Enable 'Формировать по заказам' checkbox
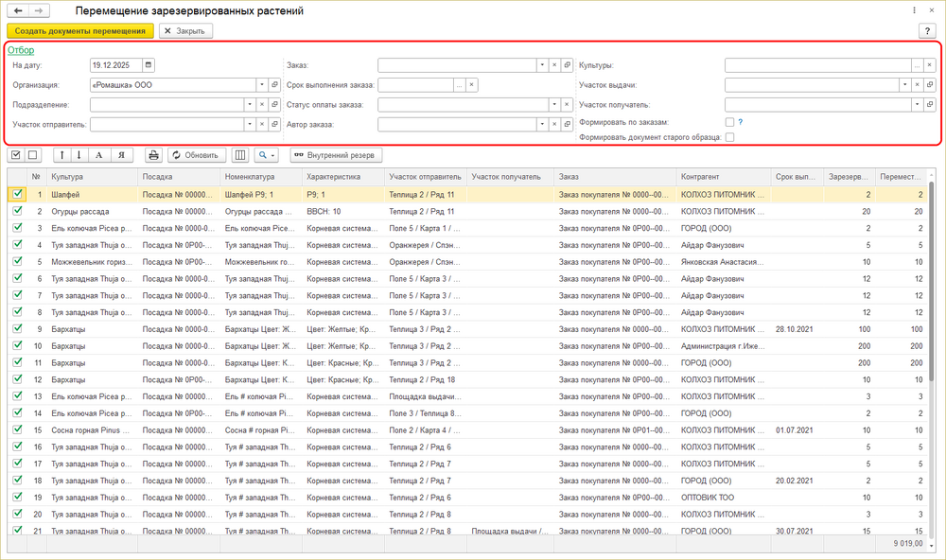Image resolution: width=946 pixels, height=560 pixels. point(729,122)
